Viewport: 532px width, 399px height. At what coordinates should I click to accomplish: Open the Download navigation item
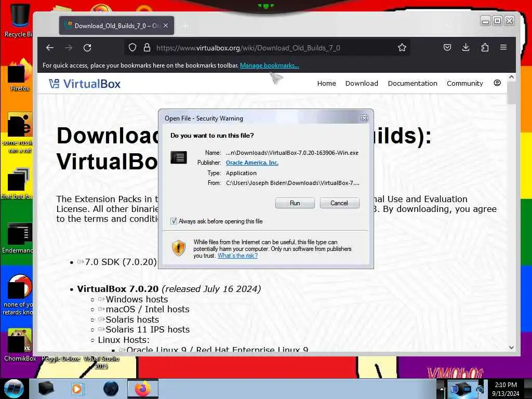[x=362, y=84]
